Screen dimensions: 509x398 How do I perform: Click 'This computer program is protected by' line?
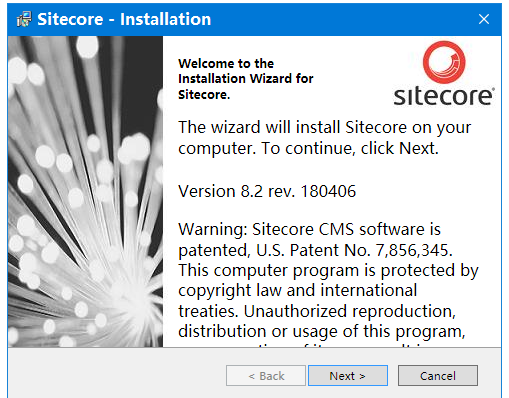pos(328,270)
